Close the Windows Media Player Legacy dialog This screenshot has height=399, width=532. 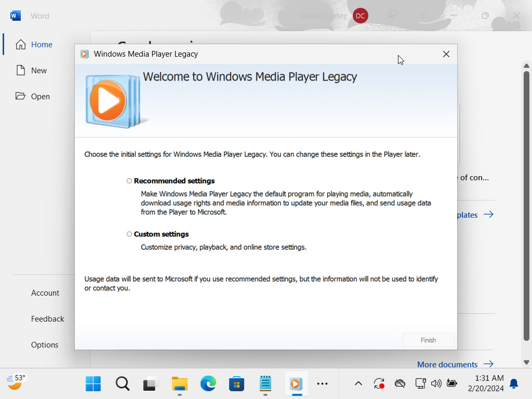click(446, 54)
